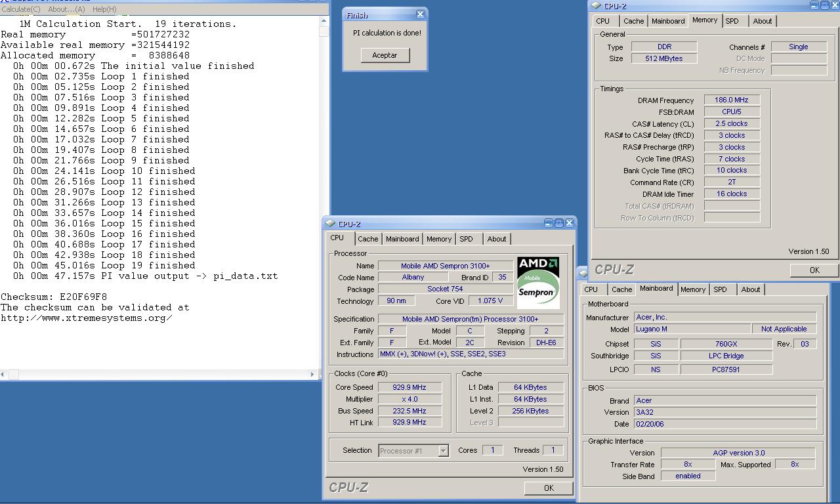Screen dimensions: 840x504
Task: Switch to Memory tab in CPU-Z processor window
Action: 439,239
